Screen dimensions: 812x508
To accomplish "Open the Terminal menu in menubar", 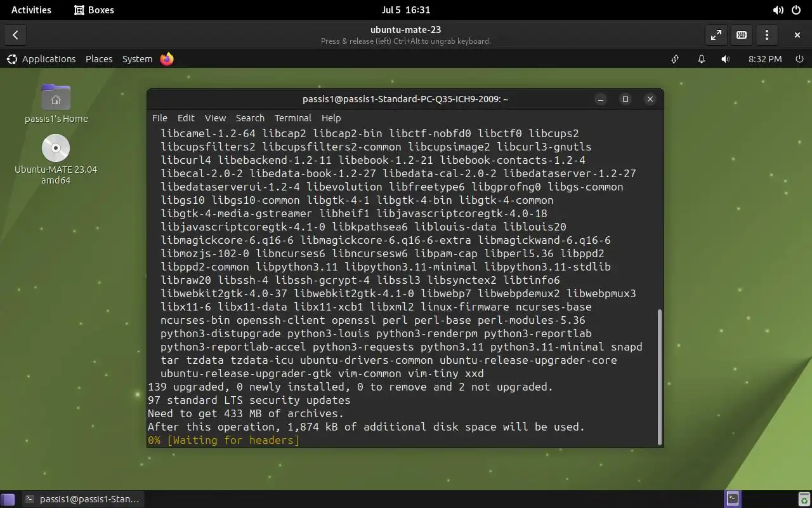I will (292, 118).
